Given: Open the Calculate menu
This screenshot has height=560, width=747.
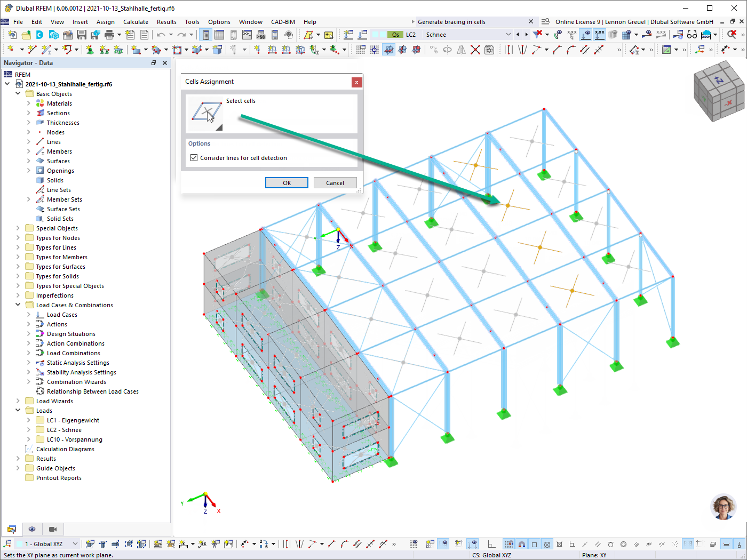Looking at the screenshot, I should point(136,22).
